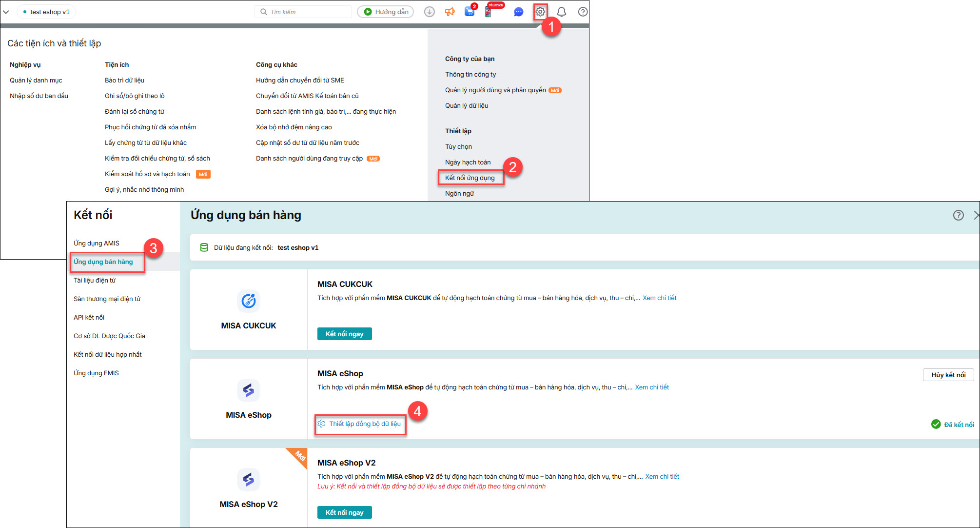This screenshot has height=528, width=980.
Task: Open the megaphone announcements icon
Action: (450, 12)
